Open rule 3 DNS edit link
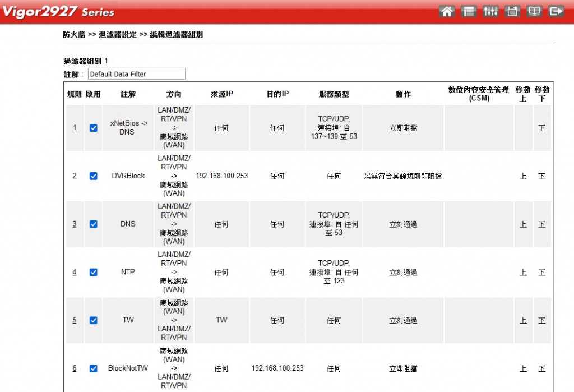Image resolution: width=574 pixels, height=392 pixels. click(x=75, y=224)
